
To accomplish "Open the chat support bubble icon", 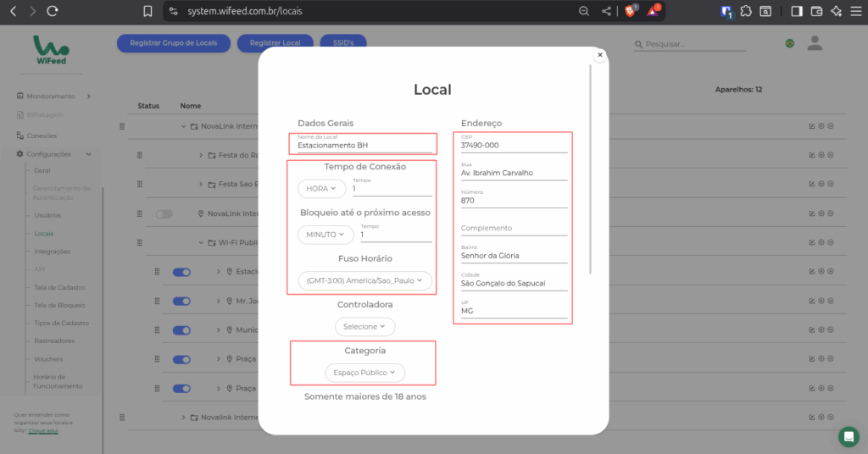I will click(848, 436).
